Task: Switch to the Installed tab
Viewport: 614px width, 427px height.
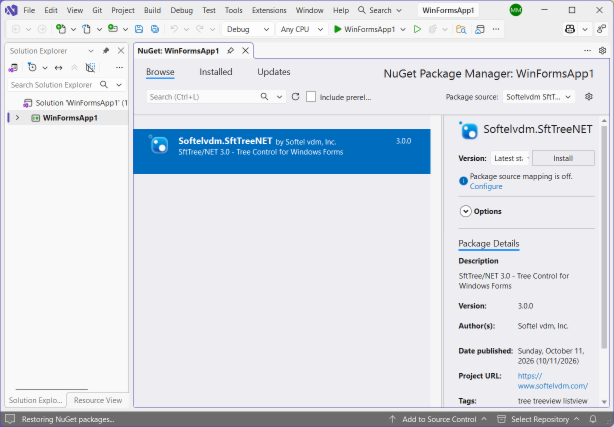Action: [216, 72]
